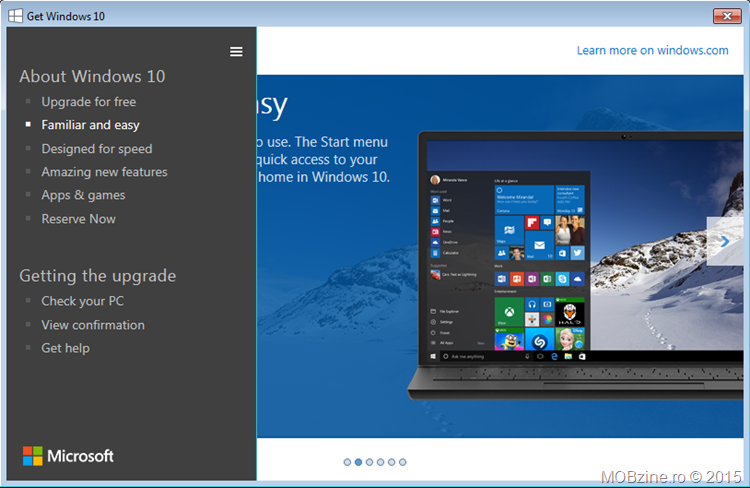
Task: Collapse the hamburger menu icon
Action: [x=236, y=52]
